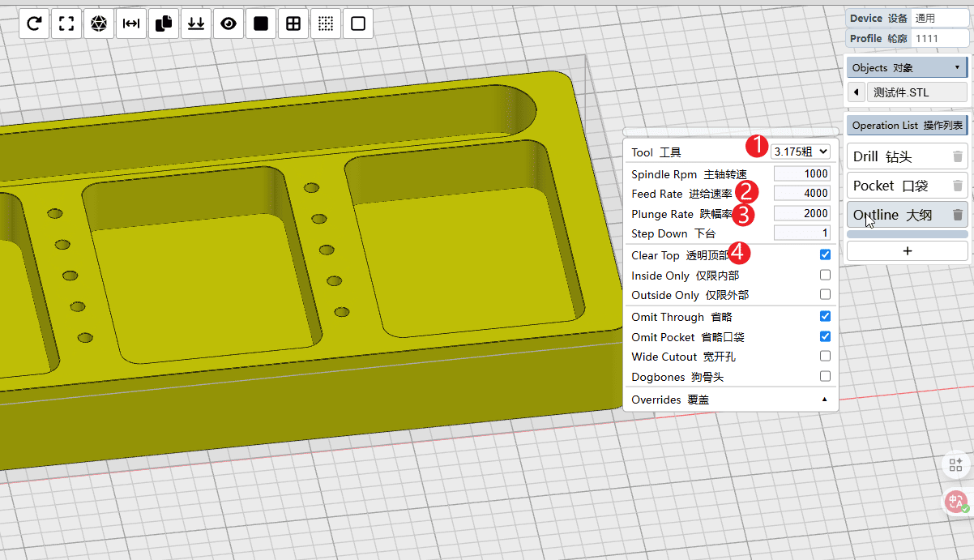974x560 pixels.
Task: Toggle visibility with the eye icon
Action: (x=229, y=24)
